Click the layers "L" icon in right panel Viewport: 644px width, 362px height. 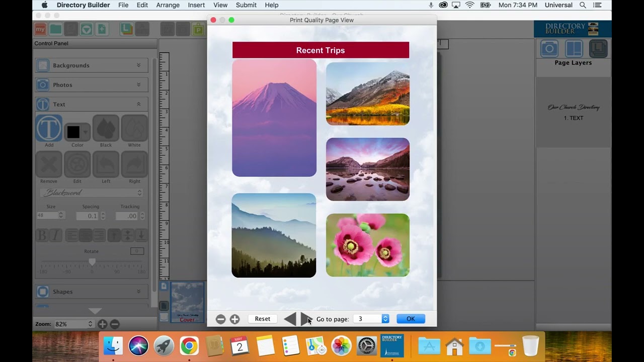(598, 49)
